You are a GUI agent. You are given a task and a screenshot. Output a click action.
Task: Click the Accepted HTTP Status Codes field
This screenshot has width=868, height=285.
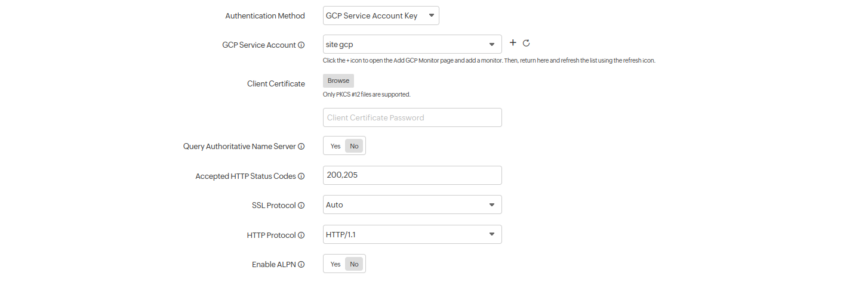click(412, 175)
